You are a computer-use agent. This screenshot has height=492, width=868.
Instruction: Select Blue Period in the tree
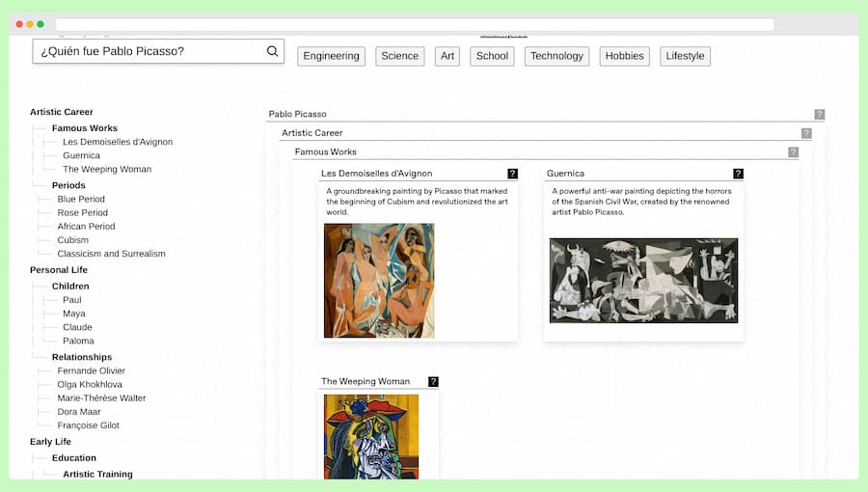tap(81, 199)
